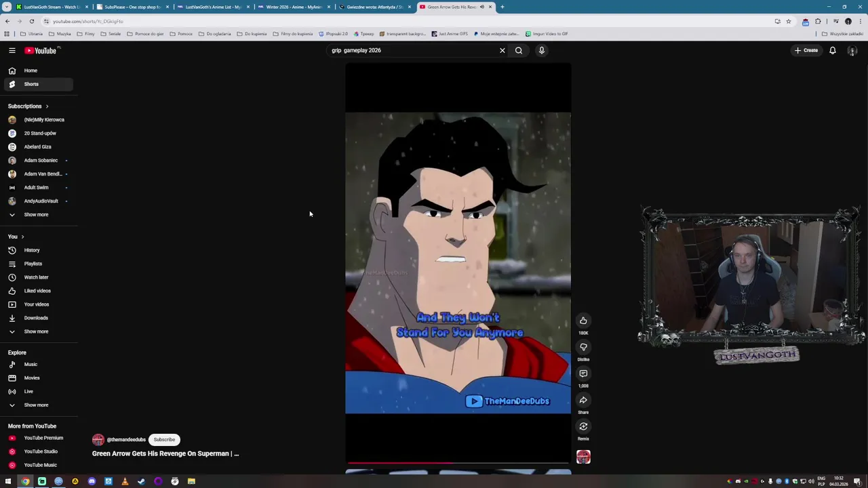Click the YouTube logo
The image size is (868, 488).
coord(41,50)
